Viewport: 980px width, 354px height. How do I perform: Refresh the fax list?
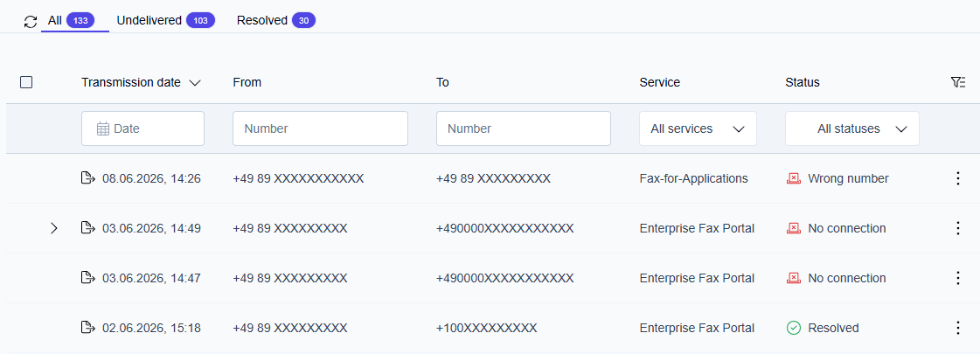pos(31,21)
